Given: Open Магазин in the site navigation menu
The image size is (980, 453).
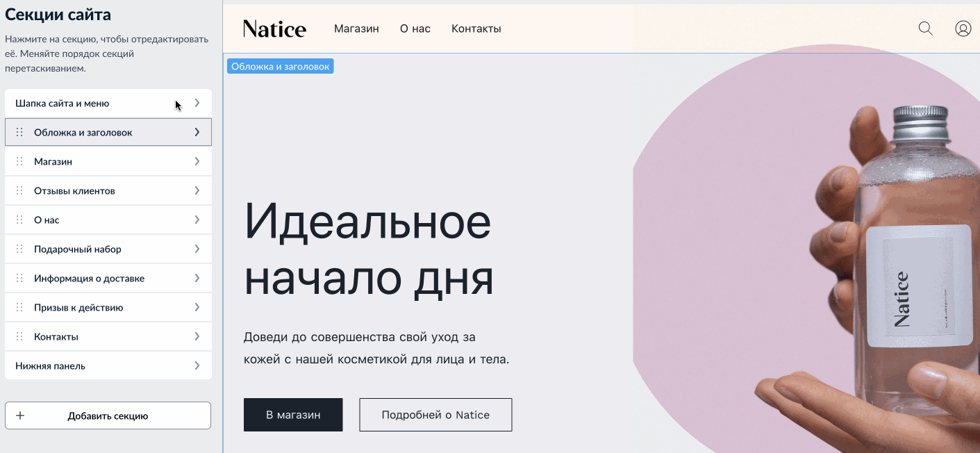Looking at the screenshot, I should pyautogui.click(x=356, y=28).
